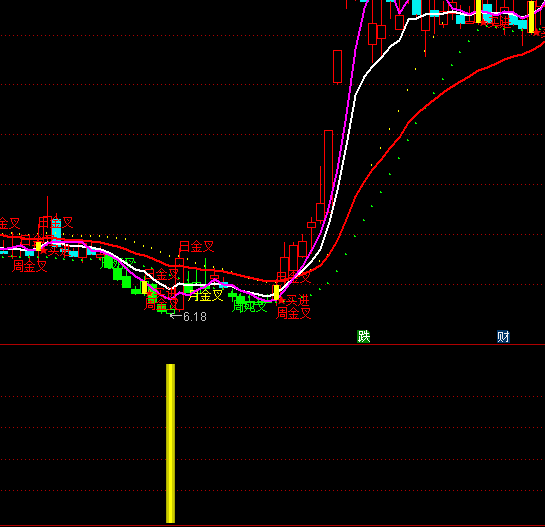Click the 周金叉 label below lowest 买进 text

[x=294, y=313]
